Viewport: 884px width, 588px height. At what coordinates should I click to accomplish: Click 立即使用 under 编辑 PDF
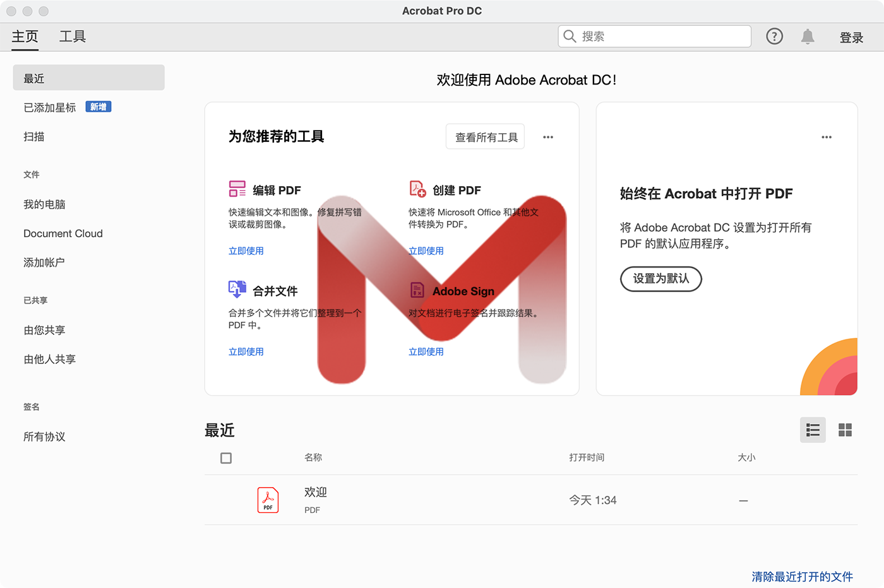(x=246, y=251)
